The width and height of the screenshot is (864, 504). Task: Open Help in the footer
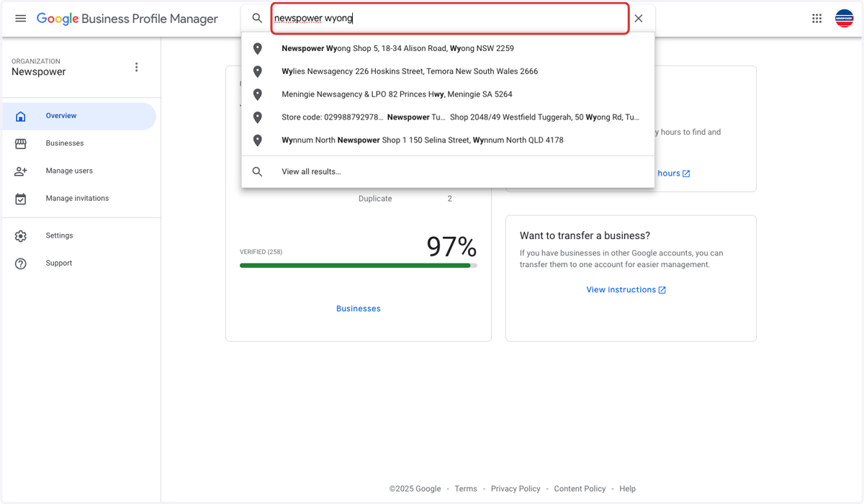pyautogui.click(x=628, y=489)
